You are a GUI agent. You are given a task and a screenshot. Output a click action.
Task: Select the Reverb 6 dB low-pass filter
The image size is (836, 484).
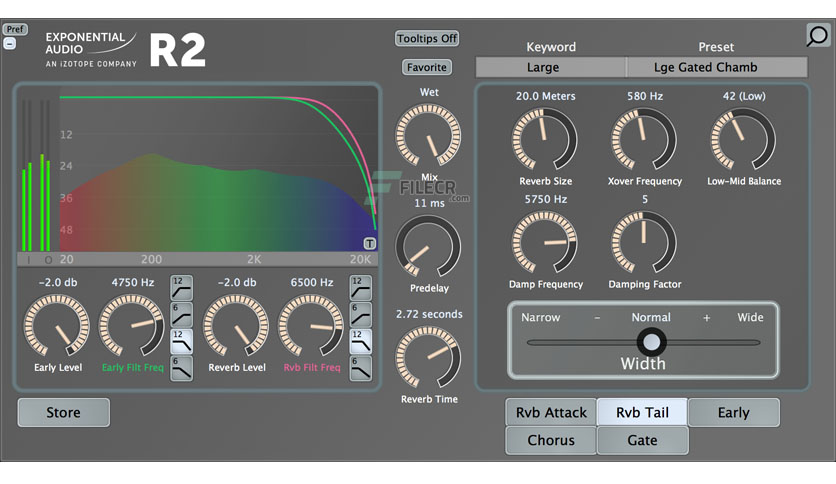click(360, 368)
